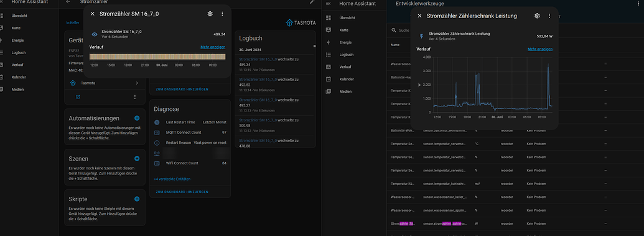The width and height of the screenshot is (644, 236).
Task: Open logbook entry that changed to 492.52
Action: click(275, 85)
